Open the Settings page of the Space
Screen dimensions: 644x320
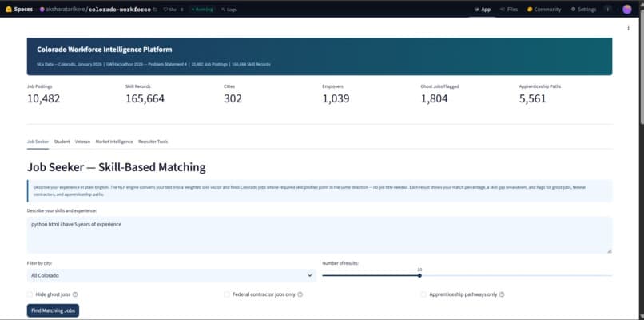click(583, 10)
